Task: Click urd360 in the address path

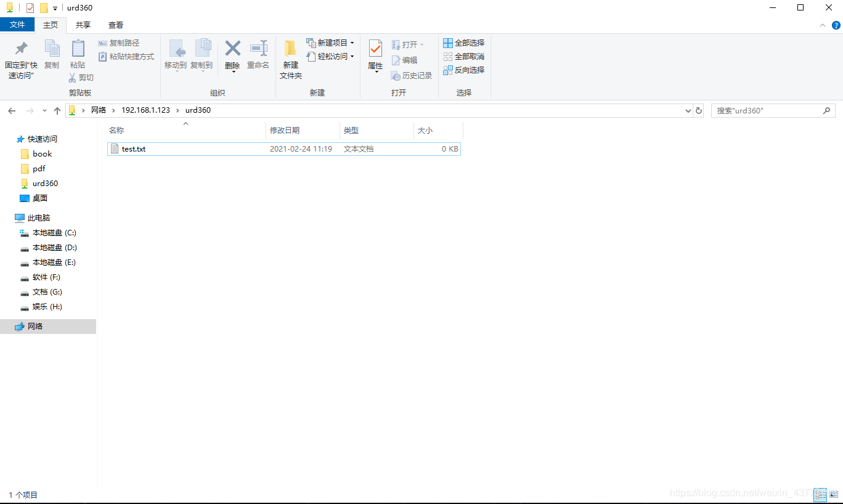Action: click(x=198, y=110)
